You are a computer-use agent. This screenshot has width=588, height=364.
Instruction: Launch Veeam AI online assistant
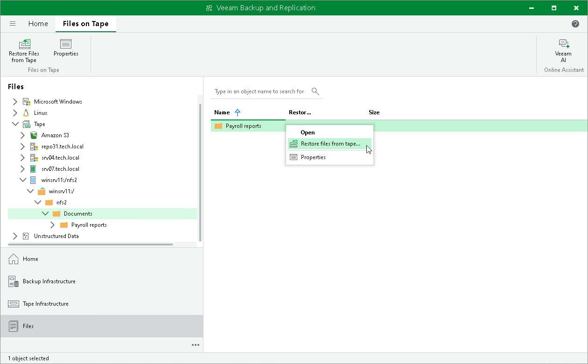pyautogui.click(x=563, y=50)
